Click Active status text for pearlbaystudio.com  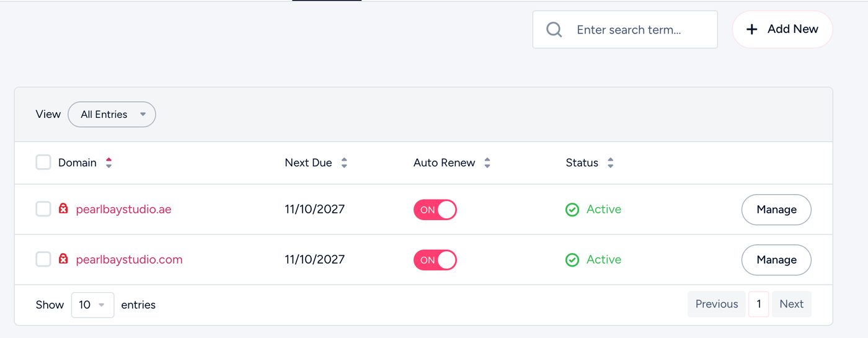pyautogui.click(x=604, y=259)
